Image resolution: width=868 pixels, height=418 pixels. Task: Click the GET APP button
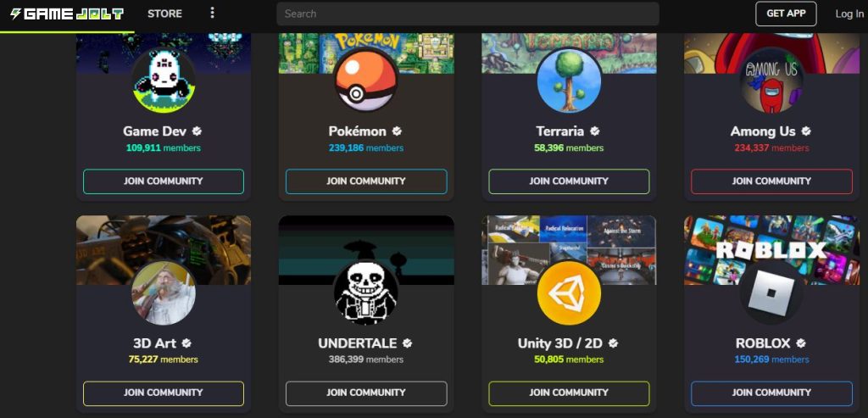point(786,14)
